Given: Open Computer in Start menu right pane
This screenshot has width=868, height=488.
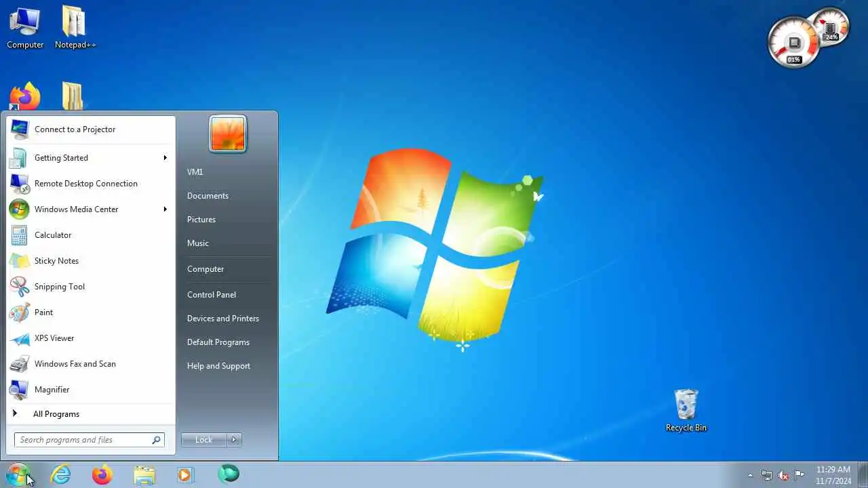Looking at the screenshot, I should pyautogui.click(x=205, y=269).
